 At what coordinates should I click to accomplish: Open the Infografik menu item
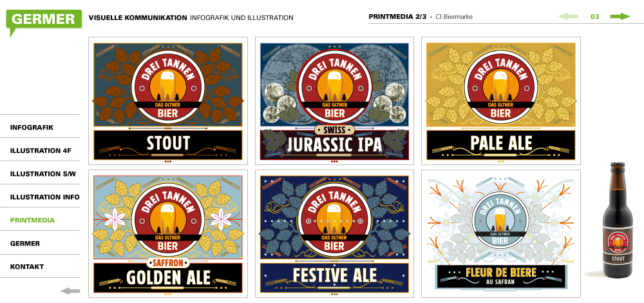click(32, 128)
